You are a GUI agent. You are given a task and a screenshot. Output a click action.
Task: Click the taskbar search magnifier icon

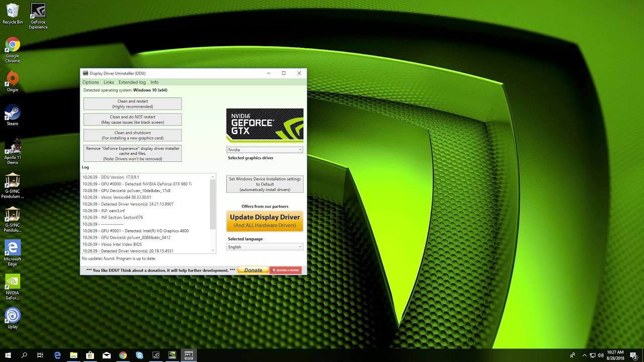[x=24, y=355]
